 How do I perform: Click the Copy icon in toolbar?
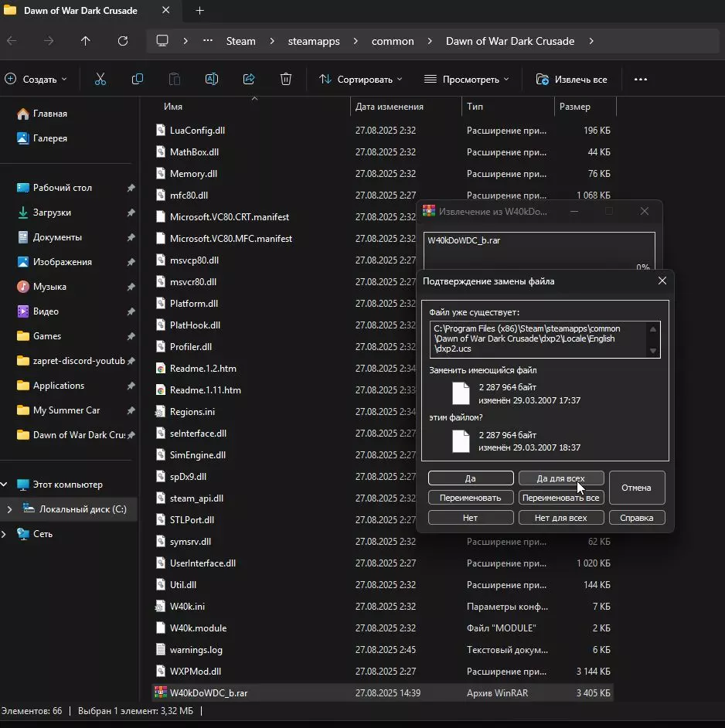138,79
